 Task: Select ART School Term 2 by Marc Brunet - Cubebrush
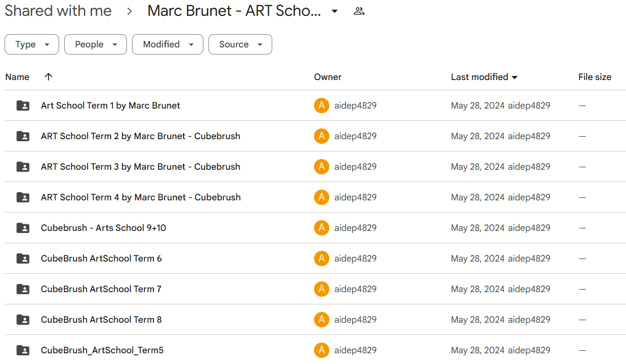(x=141, y=136)
